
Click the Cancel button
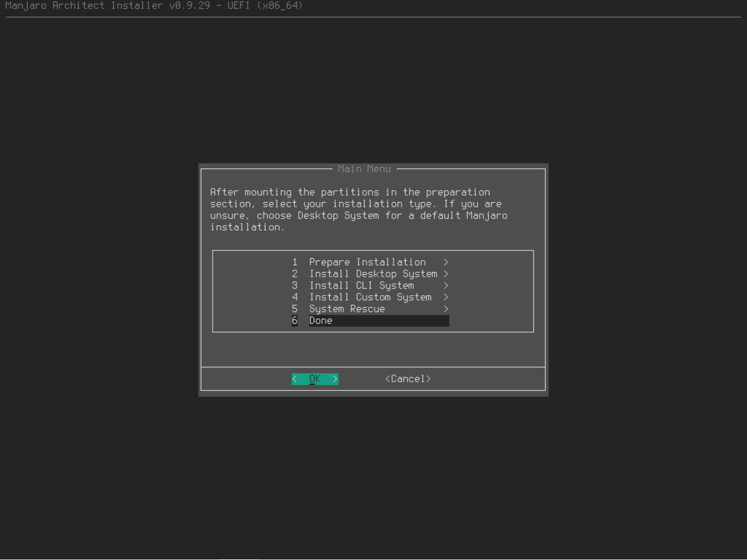point(408,379)
